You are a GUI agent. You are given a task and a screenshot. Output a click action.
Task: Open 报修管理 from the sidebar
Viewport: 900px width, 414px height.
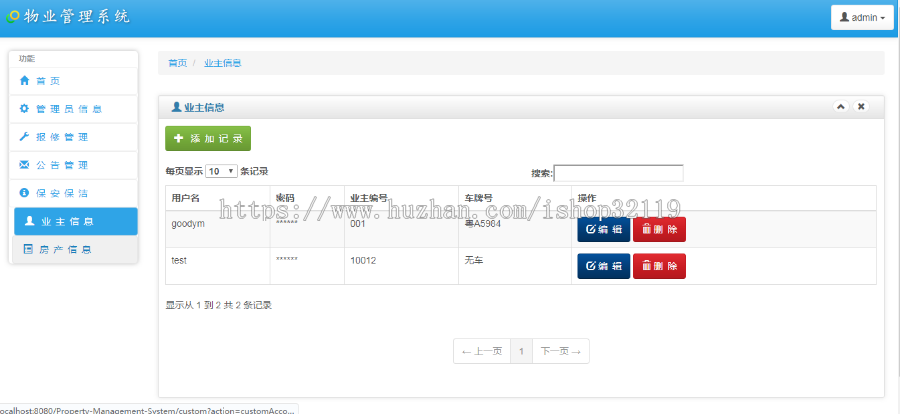click(x=73, y=137)
